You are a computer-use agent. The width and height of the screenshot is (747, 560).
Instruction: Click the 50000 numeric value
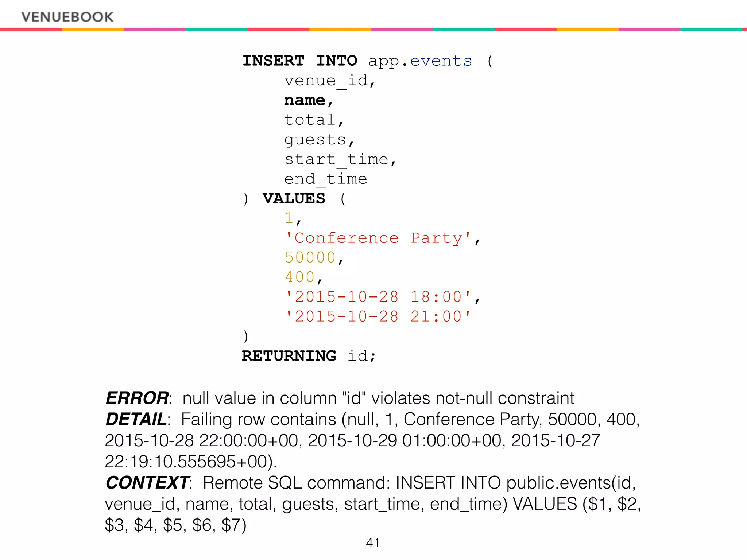pos(310,257)
